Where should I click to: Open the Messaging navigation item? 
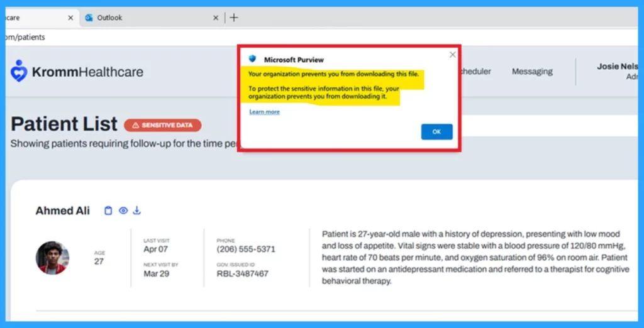pyautogui.click(x=532, y=72)
